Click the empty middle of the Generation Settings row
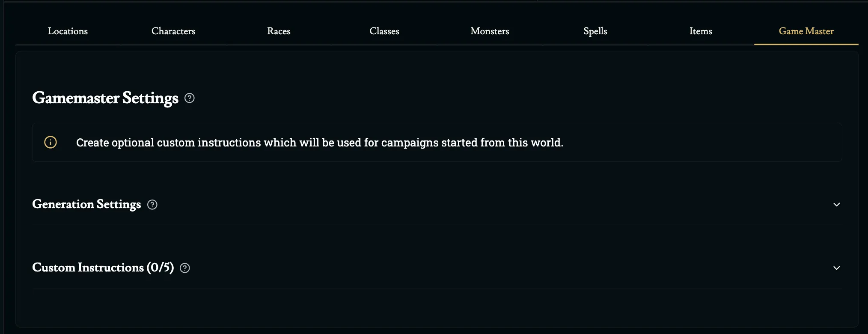 coord(471,205)
